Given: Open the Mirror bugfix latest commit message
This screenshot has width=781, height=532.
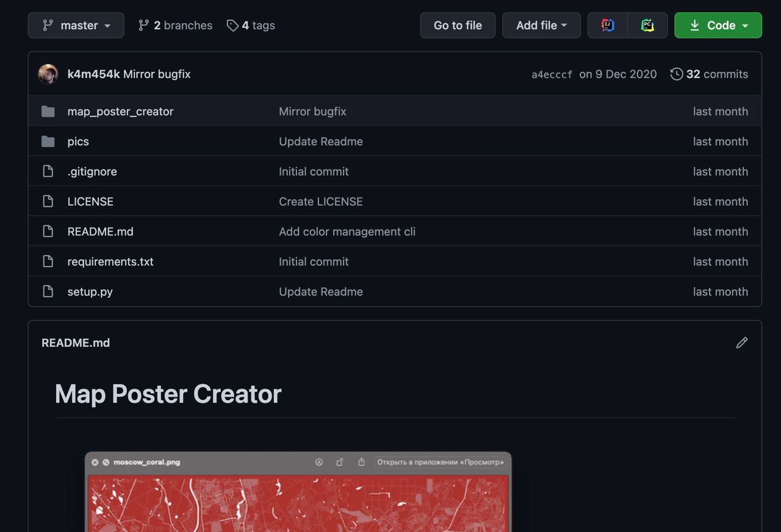Looking at the screenshot, I should pyautogui.click(x=157, y=74).
